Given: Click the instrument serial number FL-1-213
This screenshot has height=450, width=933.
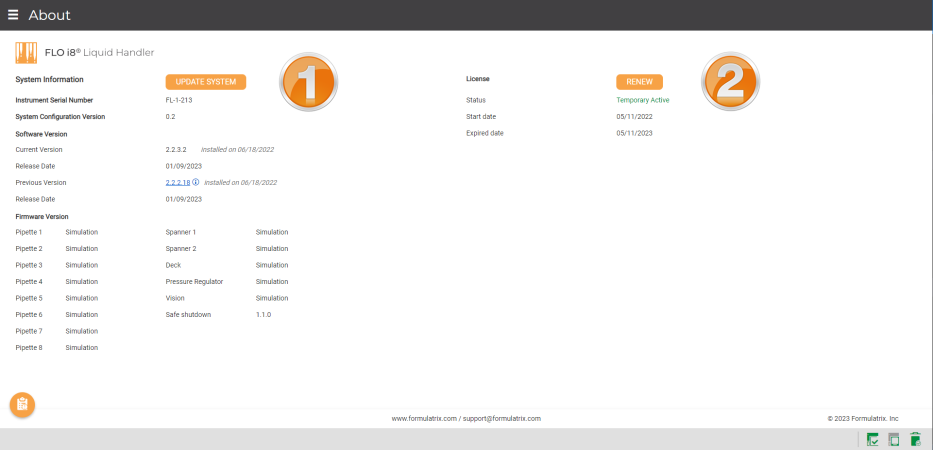Looking at the screenshot, I should [181, 100].
